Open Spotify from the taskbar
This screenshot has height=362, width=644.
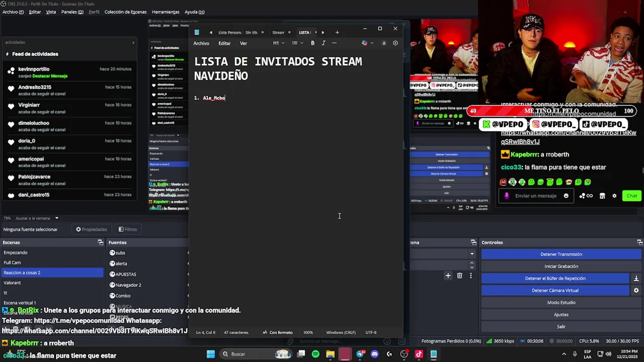315,354
